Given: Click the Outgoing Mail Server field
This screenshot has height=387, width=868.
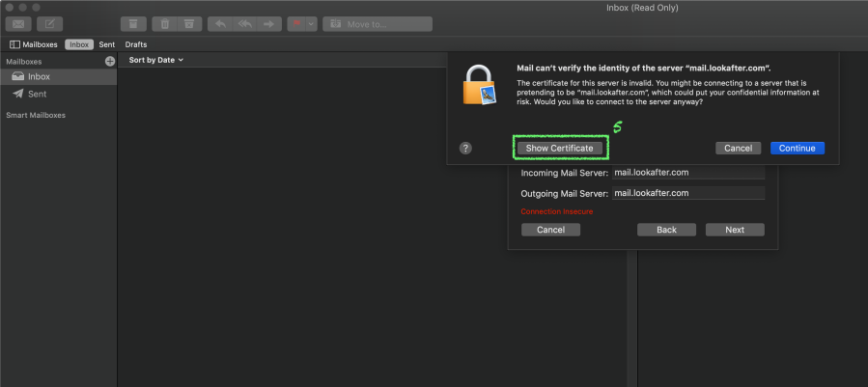Looking at the screenshot, I should (687, 193).
